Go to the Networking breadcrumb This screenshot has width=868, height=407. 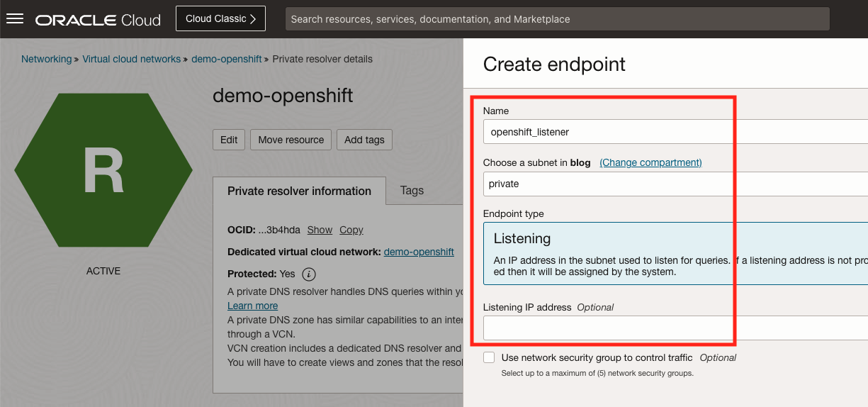click(x=46, y=59)
